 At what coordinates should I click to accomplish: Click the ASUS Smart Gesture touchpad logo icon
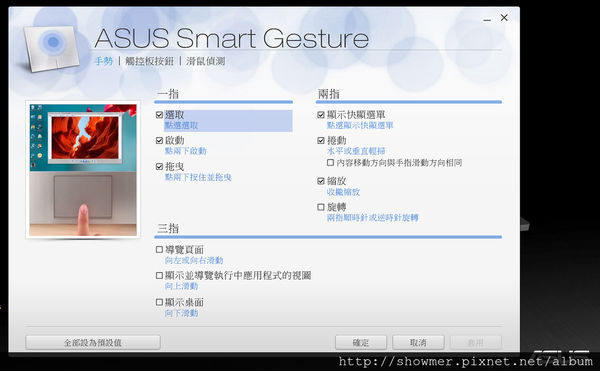pyautogui.click(x=51, y=48)
